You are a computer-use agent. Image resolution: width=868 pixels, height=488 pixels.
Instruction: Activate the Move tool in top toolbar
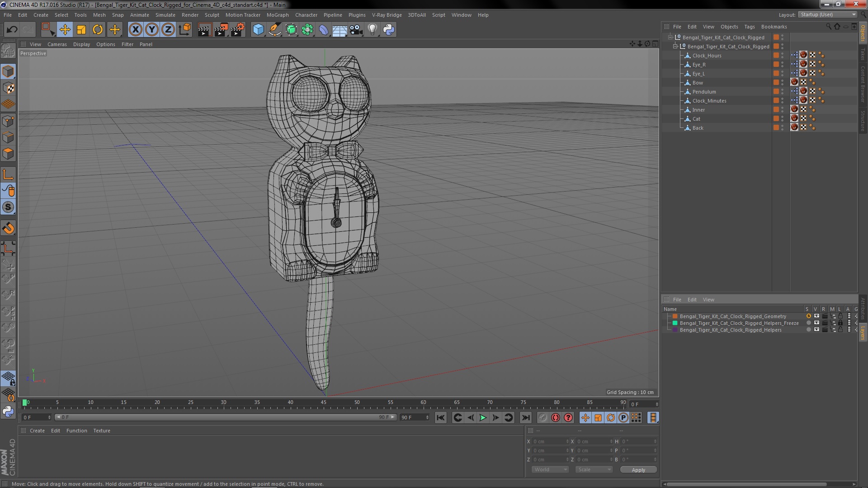coord(65,30)
